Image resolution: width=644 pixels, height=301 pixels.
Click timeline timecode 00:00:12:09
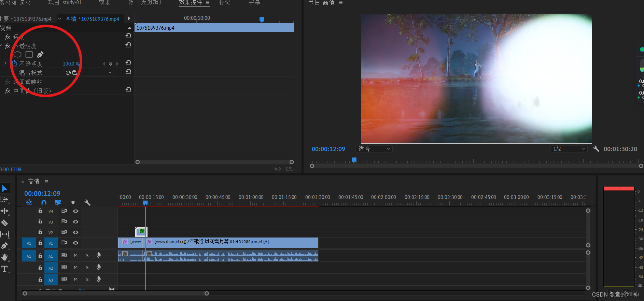pos(42,193)
